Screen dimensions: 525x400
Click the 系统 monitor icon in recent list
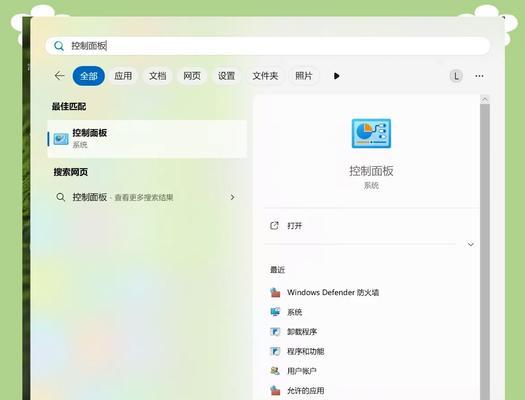pos(275,312)
